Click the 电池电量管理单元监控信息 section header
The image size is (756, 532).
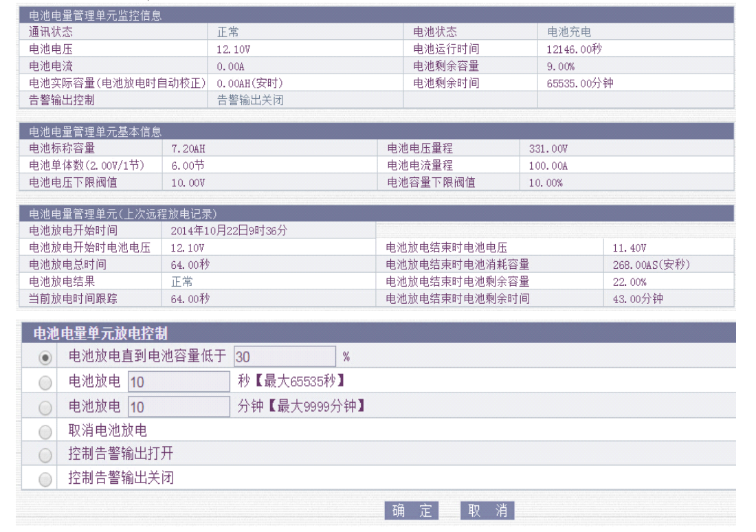pyautogui.click(x=96, y=15)
